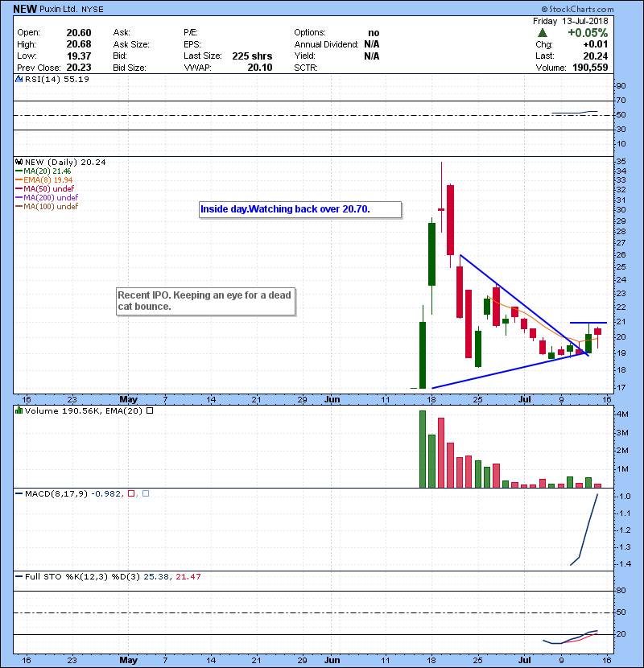The height and width of the screenshot is (668, 644).
Task: Click the 'Inside day.Watching back over 20.70.' note
Action: (300, 209)
